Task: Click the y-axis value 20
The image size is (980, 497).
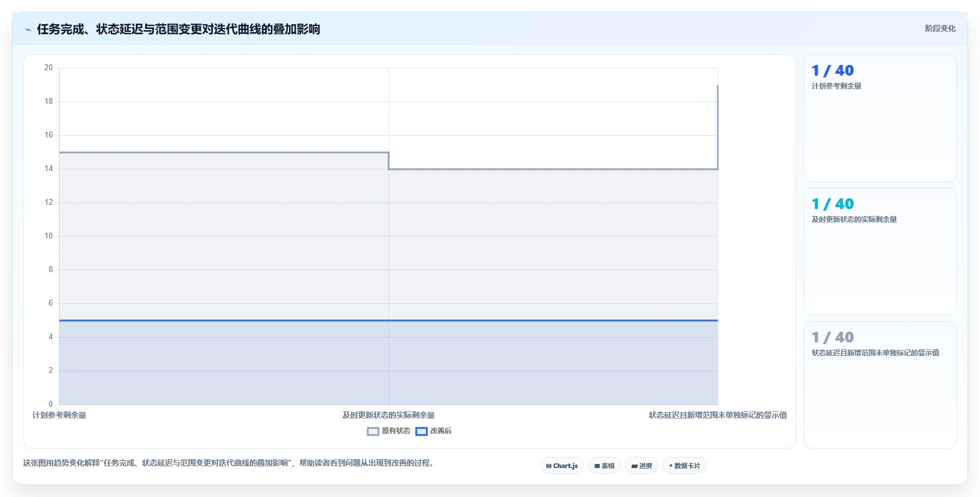Action: [48, 68]
